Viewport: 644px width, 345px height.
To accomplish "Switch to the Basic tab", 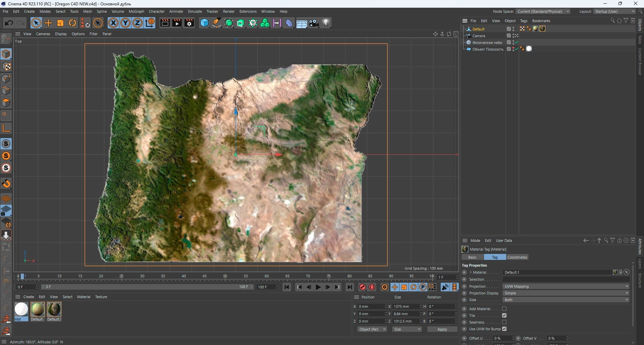I will [x=472, y=257].
